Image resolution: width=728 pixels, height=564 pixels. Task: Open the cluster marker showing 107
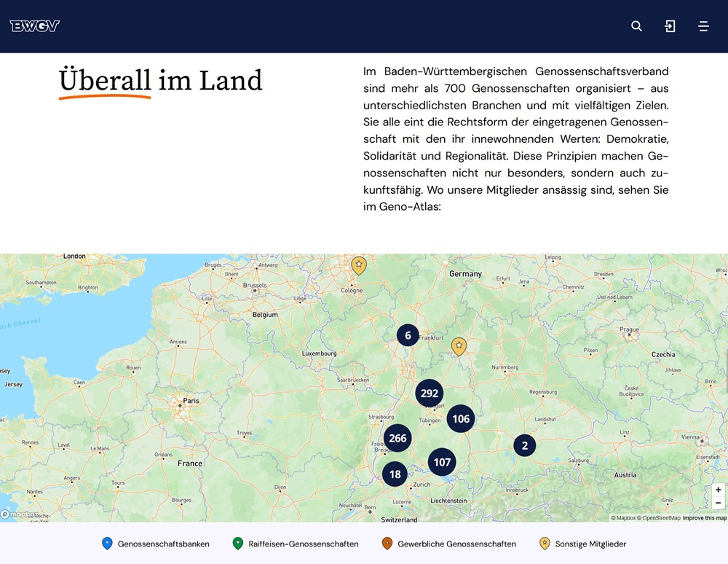[442, 462]
